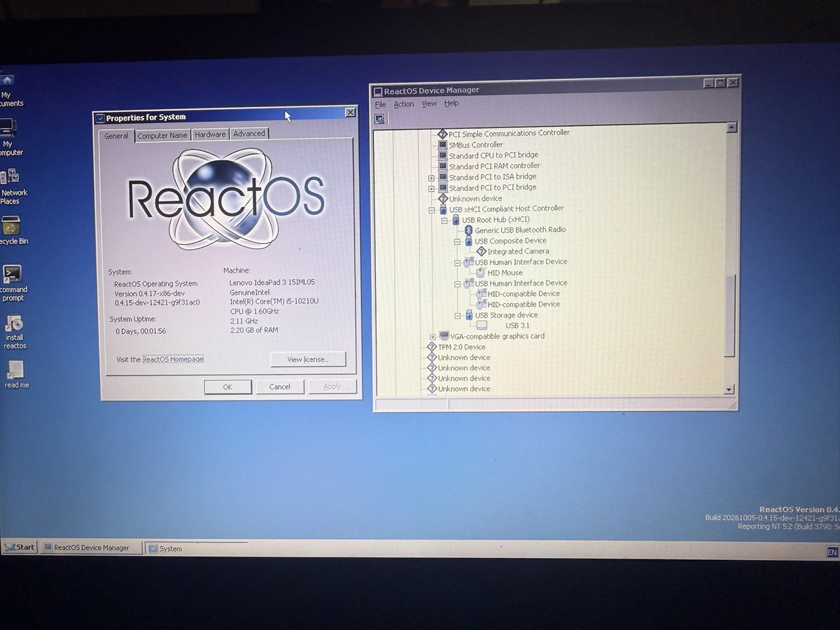The height and width of the screenshot is (630, 840).
Task: Collapse the USB Storage device node
Action: (x=457, y=316)
